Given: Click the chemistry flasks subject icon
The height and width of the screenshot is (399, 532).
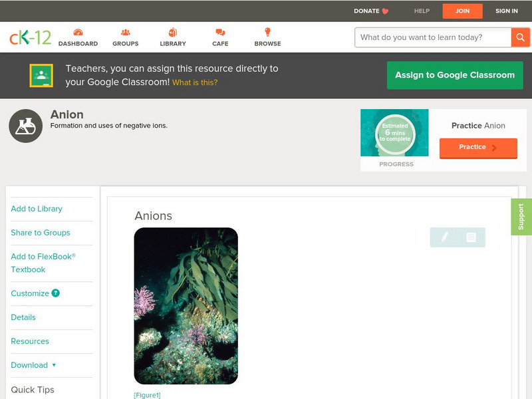Looking at the screenshot, I should click(x=26, y=126).
